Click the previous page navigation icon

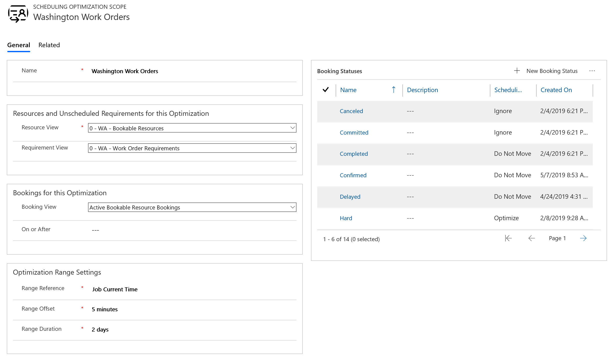click(531, 238)
